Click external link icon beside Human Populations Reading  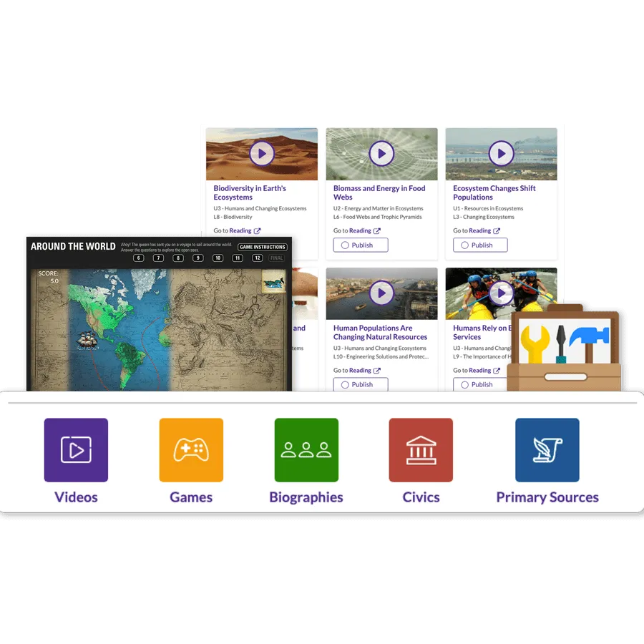[376, 371]
